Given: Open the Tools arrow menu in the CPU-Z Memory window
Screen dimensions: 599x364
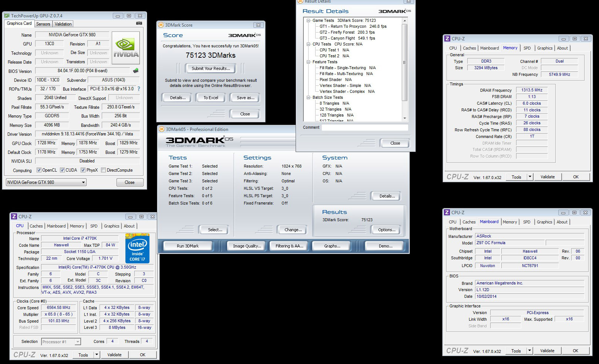Looking at the screenshot, I should click(x=530, y=177).
